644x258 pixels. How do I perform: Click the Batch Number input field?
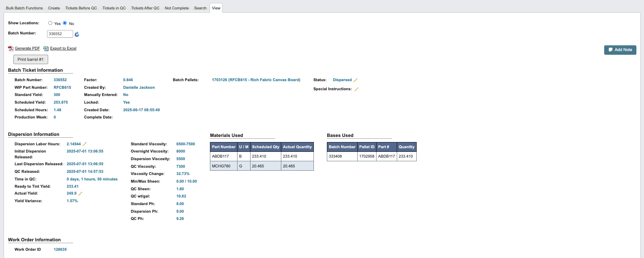tap(60, 34)
